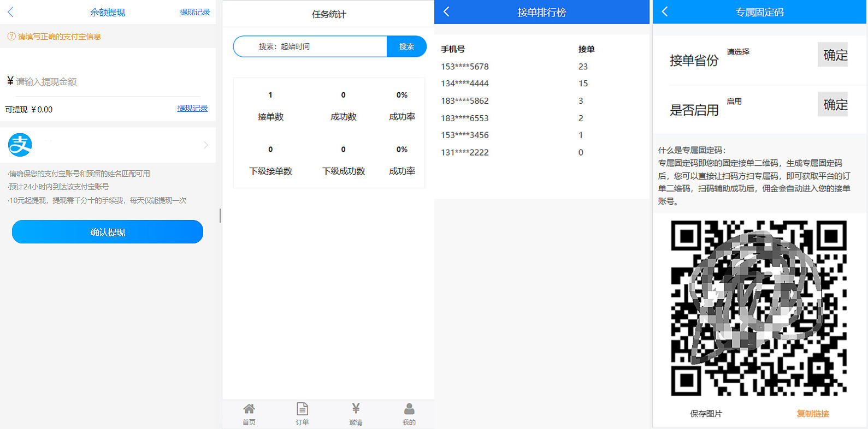Focus the 起始时间 search field
This screenshot has height=429, width=868.
(310, 46)
